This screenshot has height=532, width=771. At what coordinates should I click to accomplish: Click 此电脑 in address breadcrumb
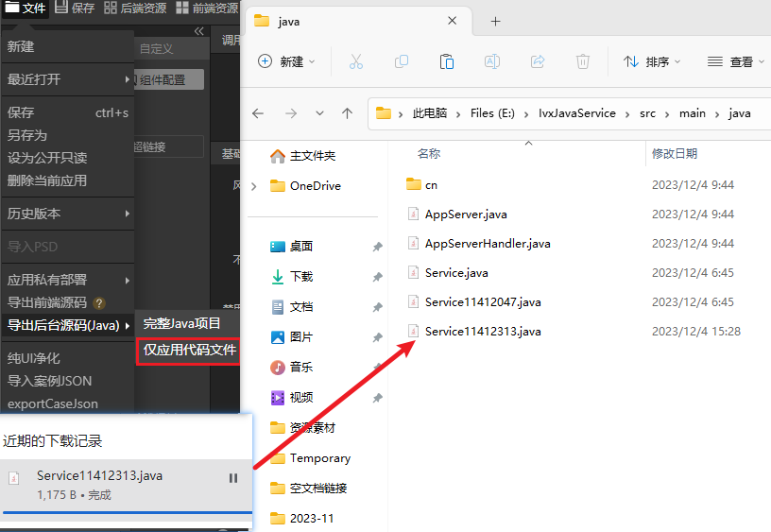(430, 113)
